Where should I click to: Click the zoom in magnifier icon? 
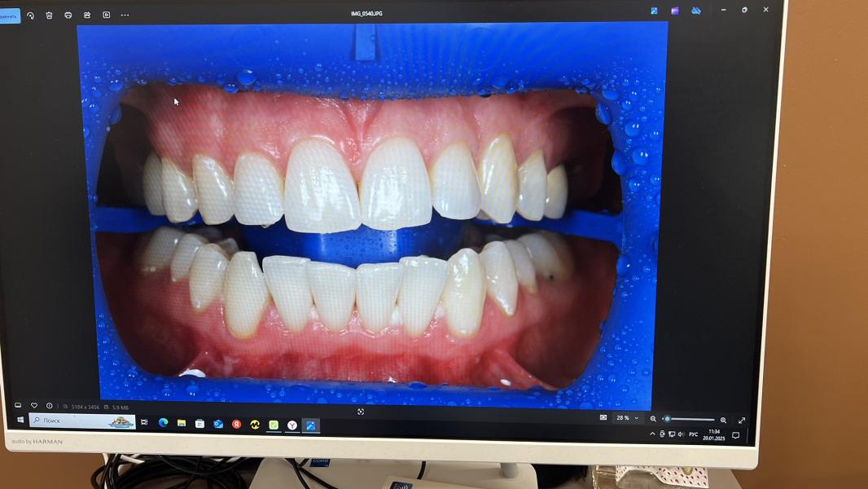click(x=723, y=420)
